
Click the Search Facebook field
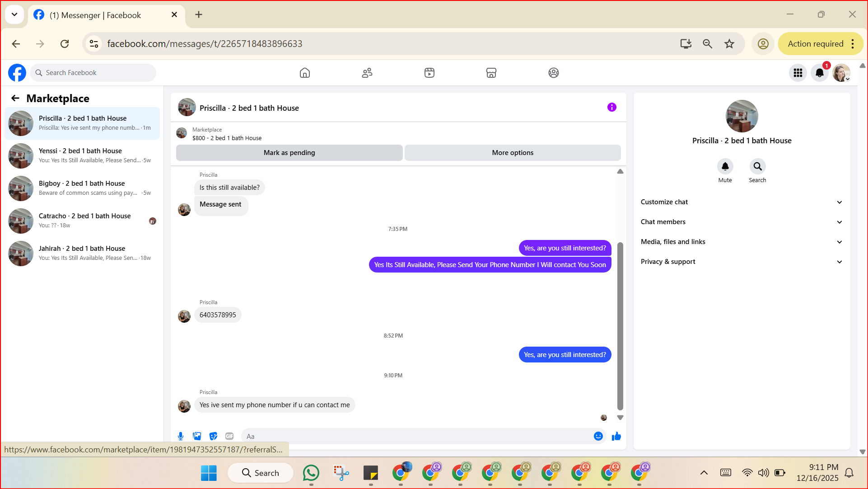[93, 73]
